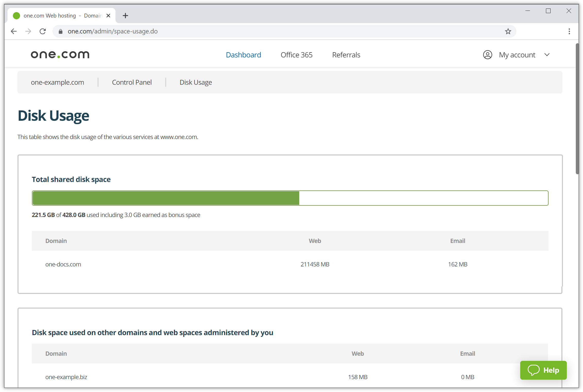Go back with the browser back arrow

(14, 31)
